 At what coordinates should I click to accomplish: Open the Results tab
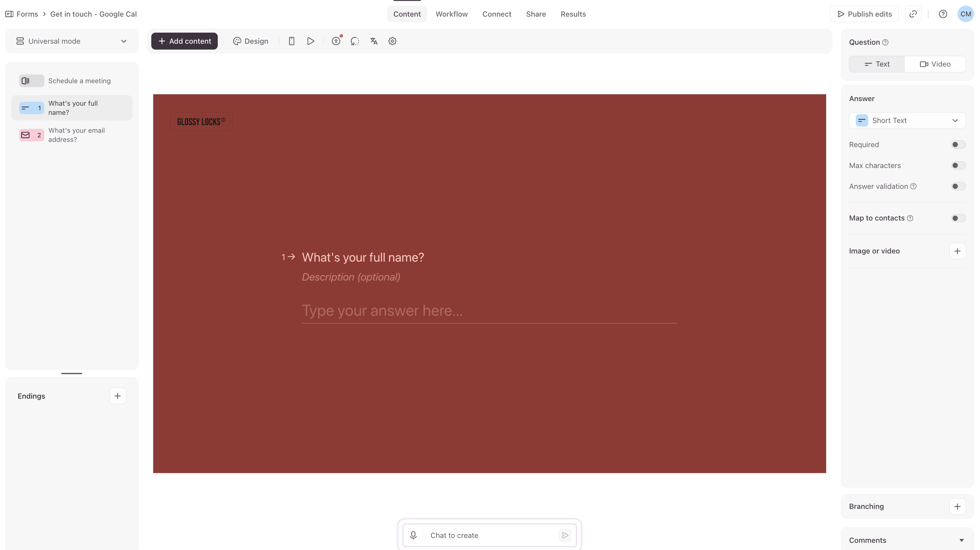[573, 14]
